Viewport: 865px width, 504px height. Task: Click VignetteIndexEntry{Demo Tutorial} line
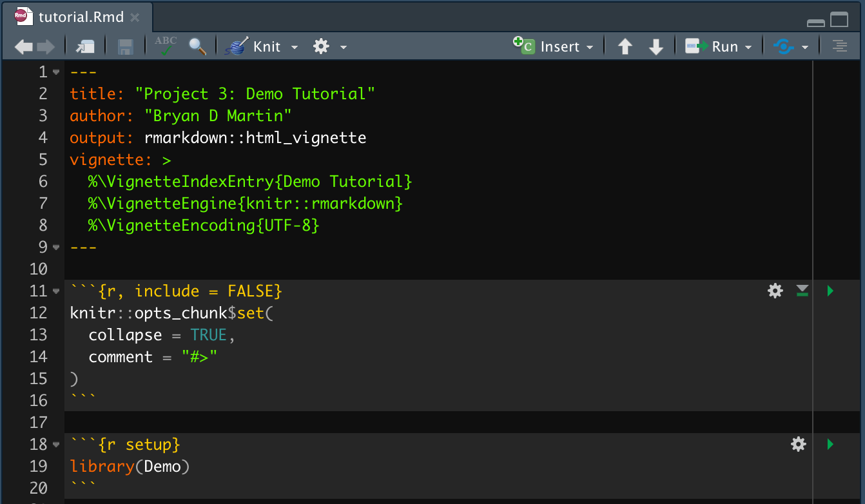(250, 181)
